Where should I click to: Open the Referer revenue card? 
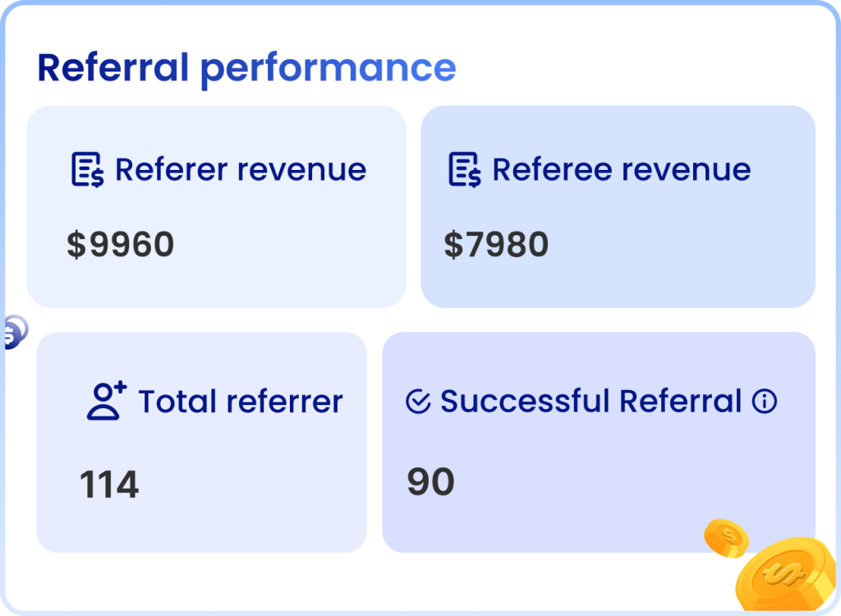click(x=217, y=207)
